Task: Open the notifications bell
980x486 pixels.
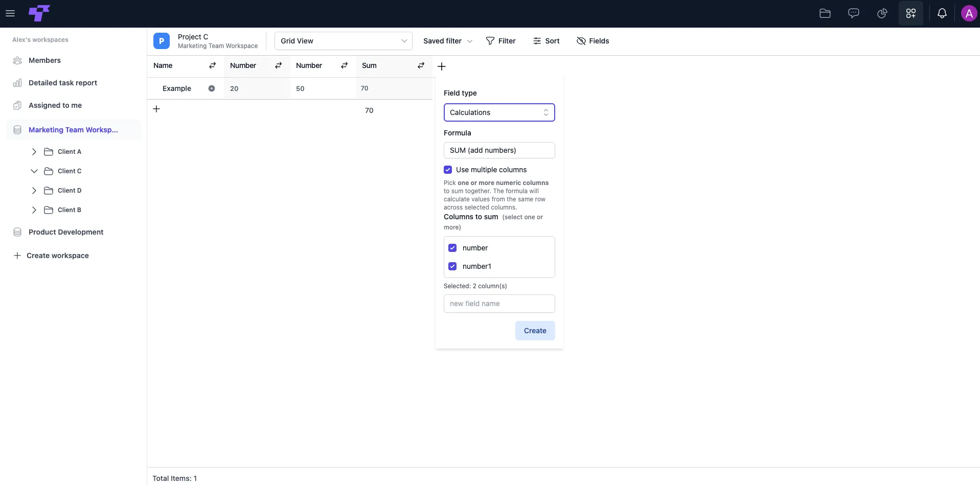Action: click(942, 13)
